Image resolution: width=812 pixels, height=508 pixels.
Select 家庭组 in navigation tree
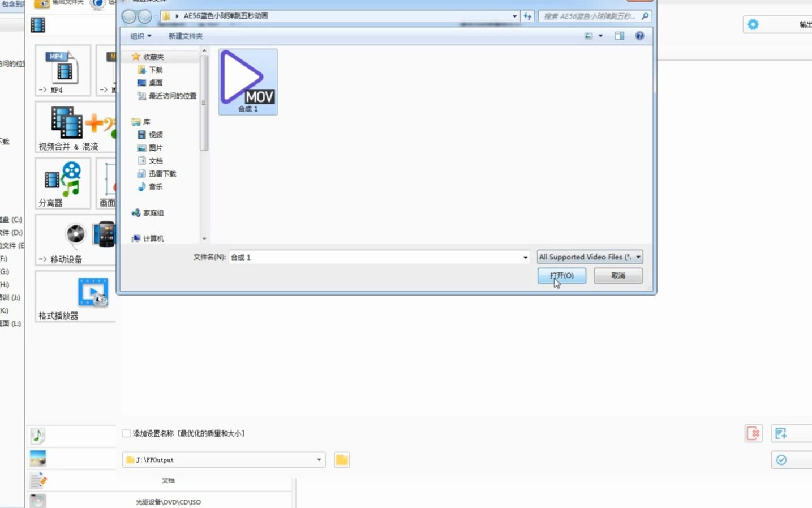[x=148, y=213]
